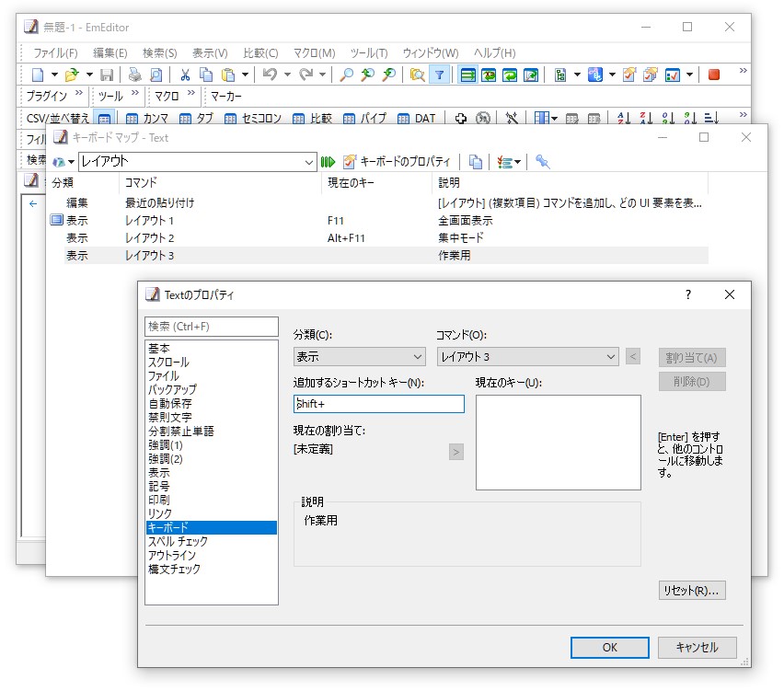
Task: Select the レイアウト 1 row with F11
Action: [x=380, y=221]
